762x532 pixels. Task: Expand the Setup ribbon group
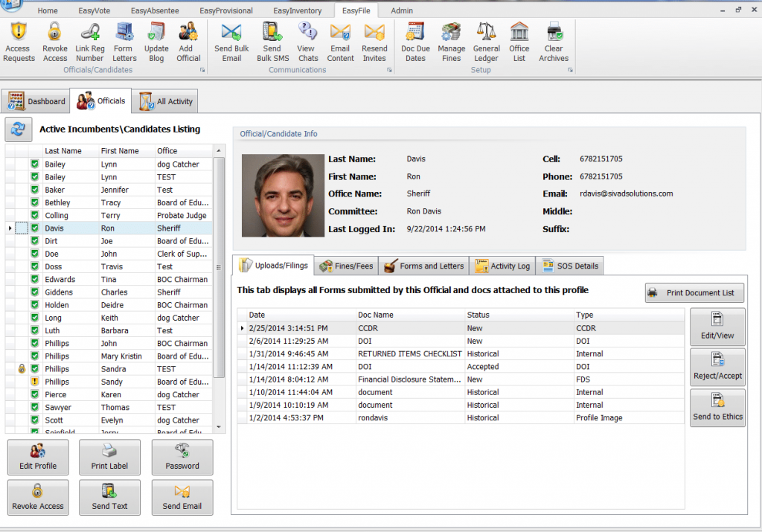click(570, 70)
